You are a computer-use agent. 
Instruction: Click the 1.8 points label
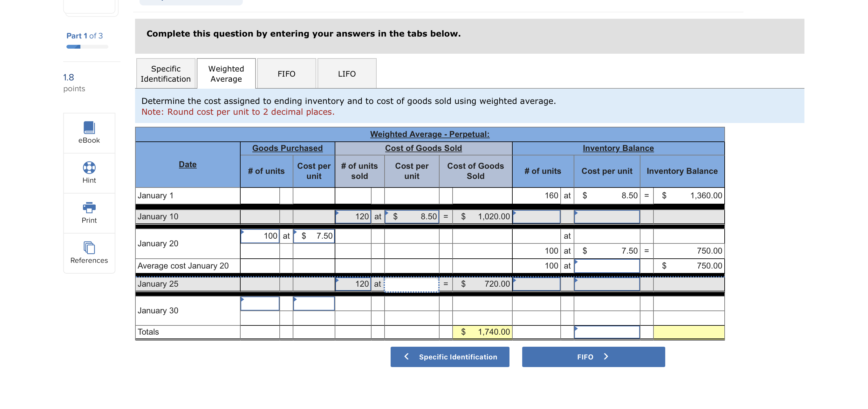click(x=74, y=83)
